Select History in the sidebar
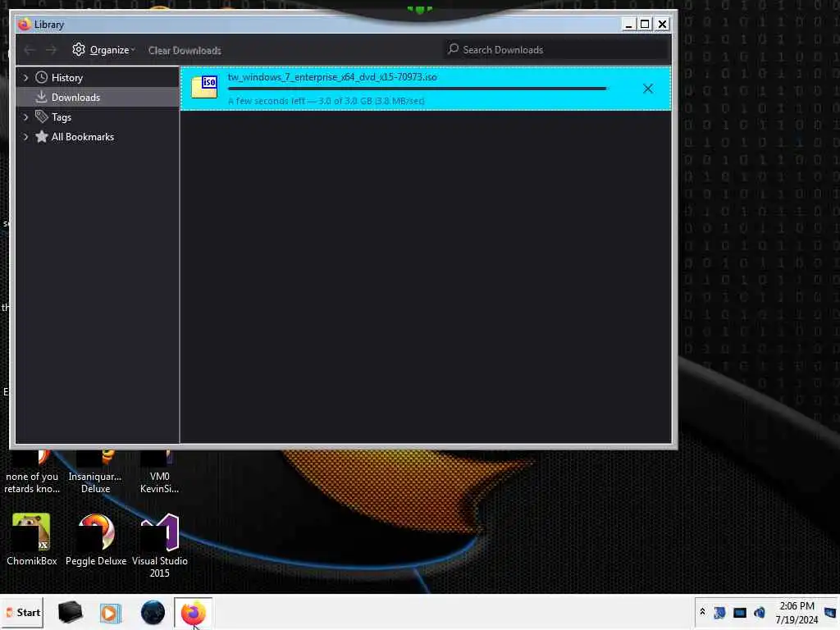The image size is (840, 630). pos(67,78)
